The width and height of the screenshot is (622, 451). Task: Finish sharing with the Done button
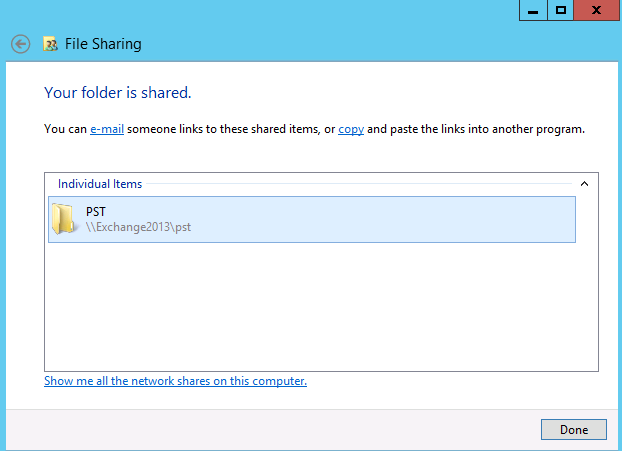tap(574, 430)
